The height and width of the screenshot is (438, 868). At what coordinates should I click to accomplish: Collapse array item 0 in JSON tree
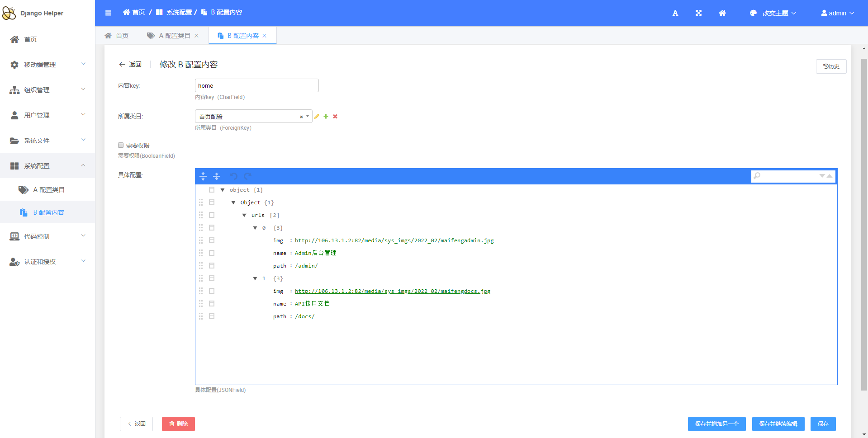255,228
